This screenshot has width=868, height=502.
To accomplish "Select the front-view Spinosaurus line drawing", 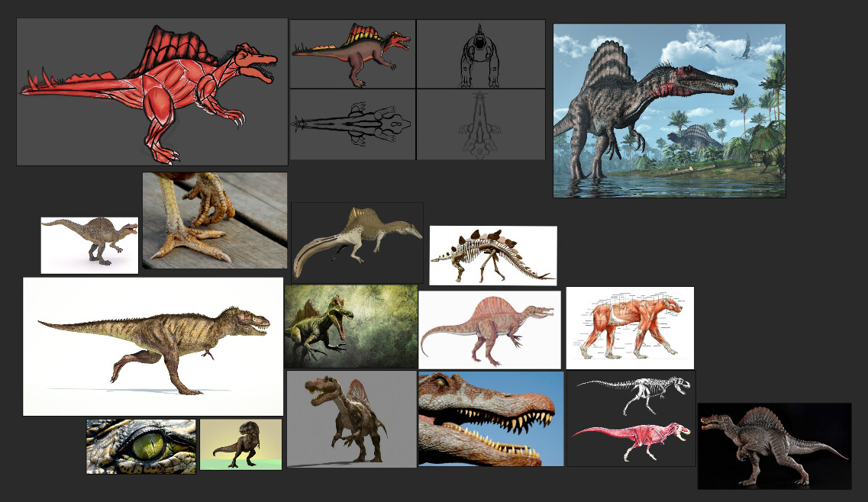I will [479, 53].
